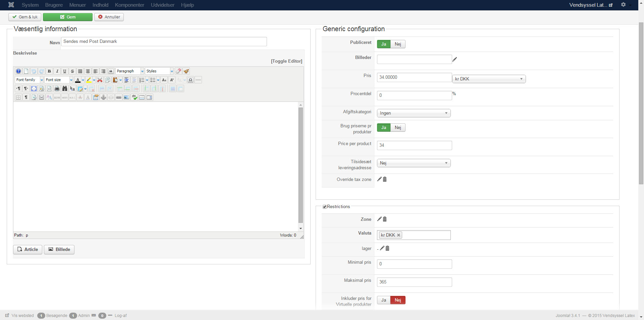Image resolution: width=644 pixels, height=320 pixels.
Task: Insert a special character with the Omega icon
Action: [191, 80]
